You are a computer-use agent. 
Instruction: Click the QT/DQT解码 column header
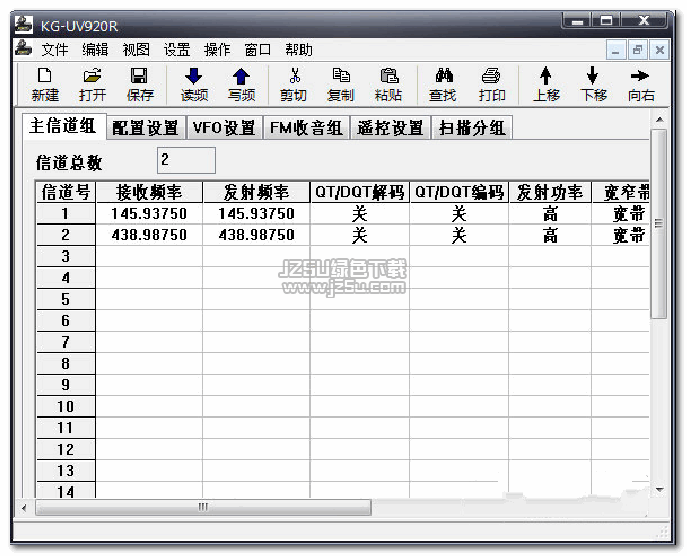tap(360, 192)
